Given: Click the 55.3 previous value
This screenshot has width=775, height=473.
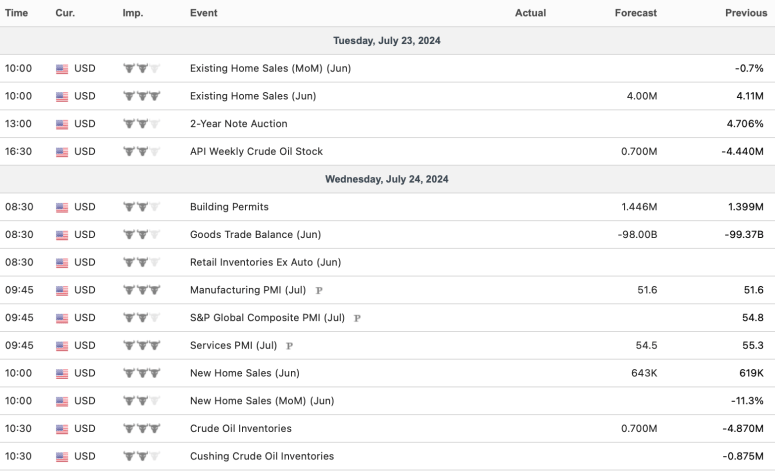Looking at the screenshot, I should (753, 345).
